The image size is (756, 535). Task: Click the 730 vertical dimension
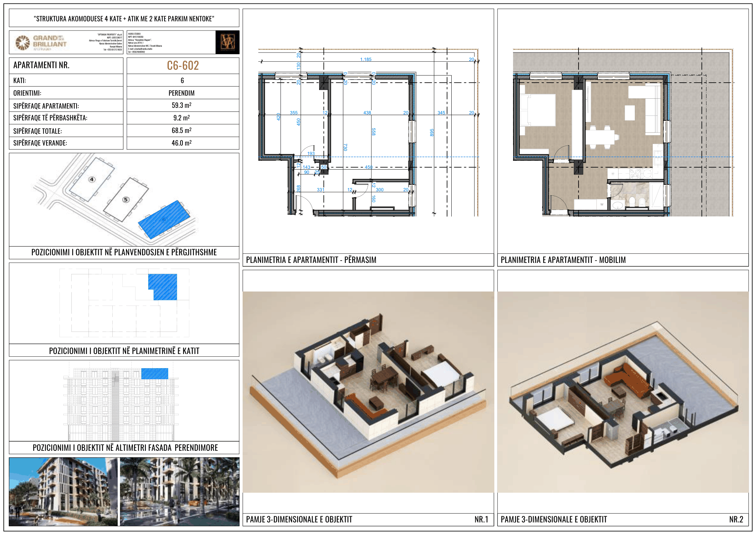click(x=345, y=147)
